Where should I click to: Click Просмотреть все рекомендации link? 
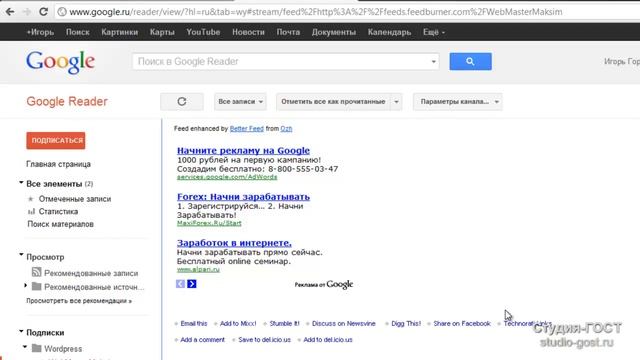pyautogui.click(x=79, y=301)
